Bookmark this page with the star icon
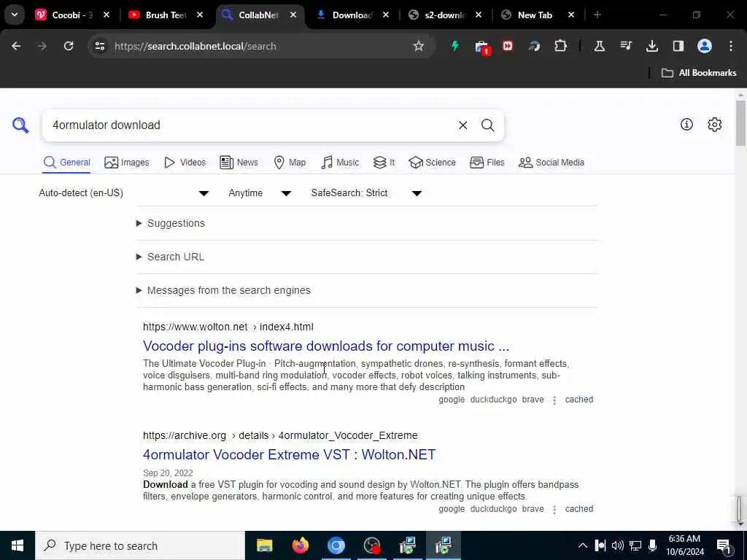The height and width of the screenshot is (560, 747). pyautogui.click(x=418, y=46)
